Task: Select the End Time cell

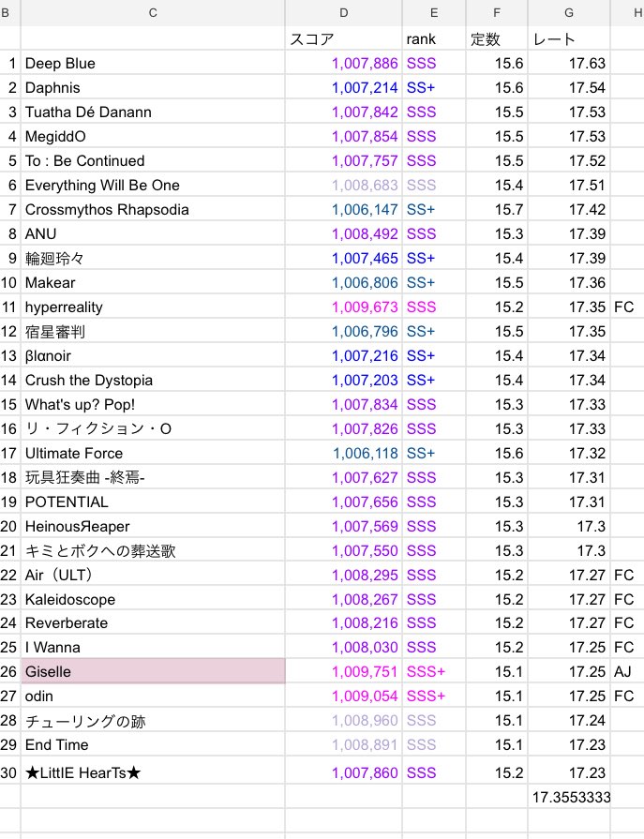Action: point(153,744)
